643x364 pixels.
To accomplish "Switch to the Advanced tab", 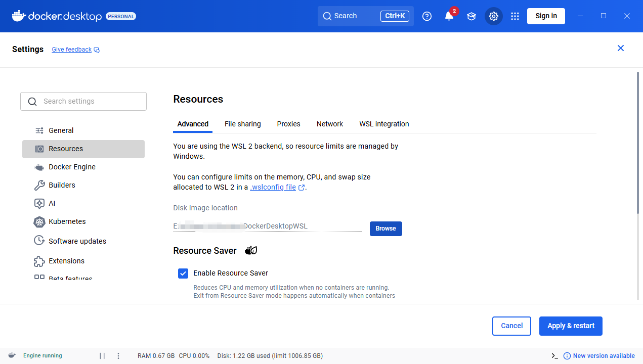I will 193,124.
